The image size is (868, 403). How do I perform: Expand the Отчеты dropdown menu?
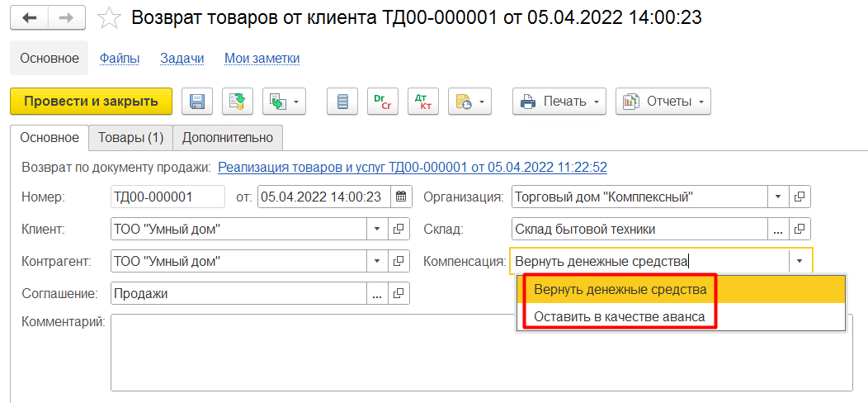tap(663, 102)
